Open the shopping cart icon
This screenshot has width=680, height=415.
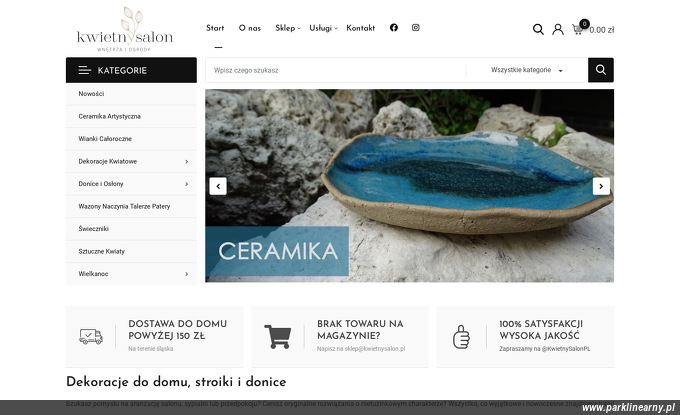[578, 29]
